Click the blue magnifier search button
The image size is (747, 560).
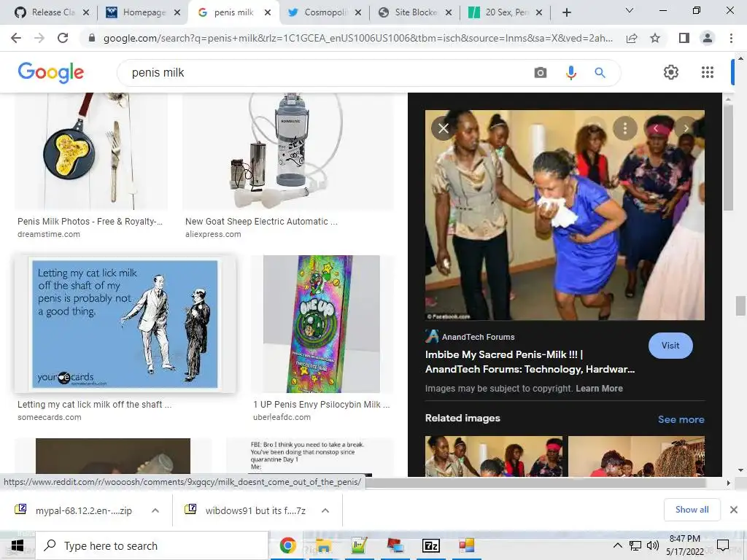[x=600, y=73]
